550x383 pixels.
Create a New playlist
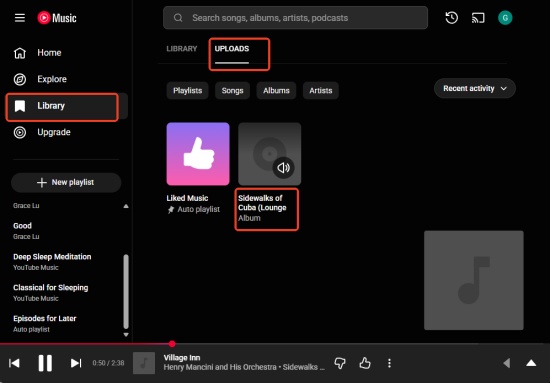(x=66, y=182)
